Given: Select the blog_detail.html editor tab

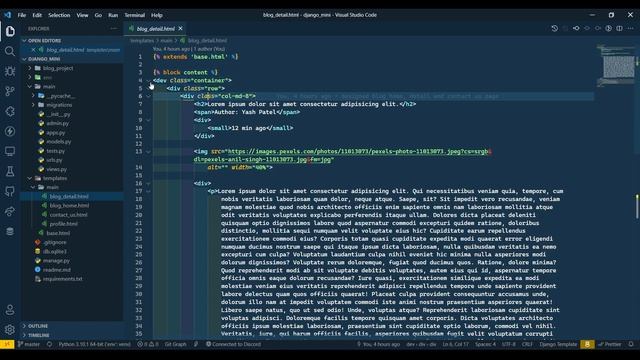Looking at the screenshot, I should 156,29.
